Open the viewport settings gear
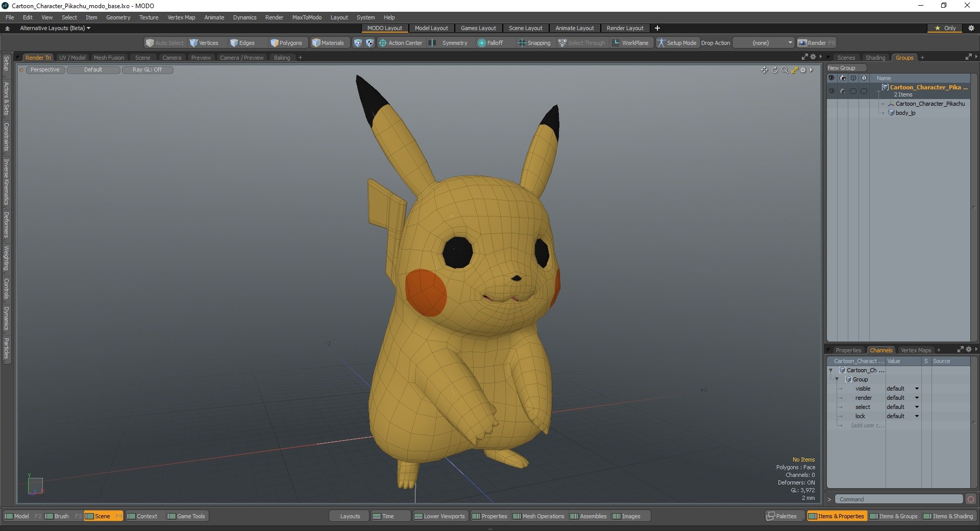 pos(803,70)
